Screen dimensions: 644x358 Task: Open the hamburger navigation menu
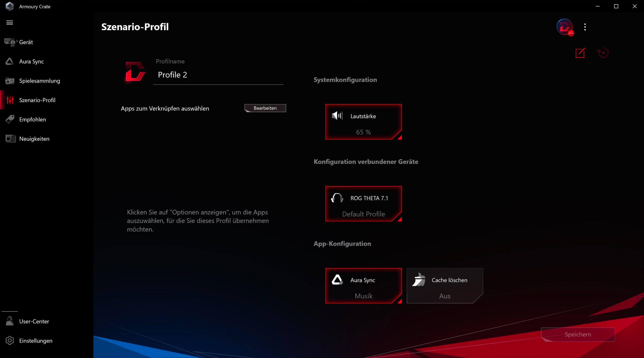pos(10,22)
